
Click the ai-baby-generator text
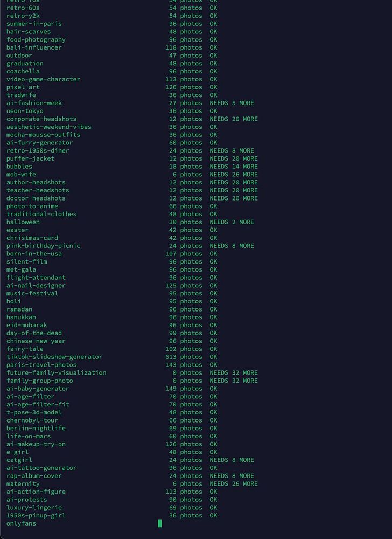click(x=38, y=389)
